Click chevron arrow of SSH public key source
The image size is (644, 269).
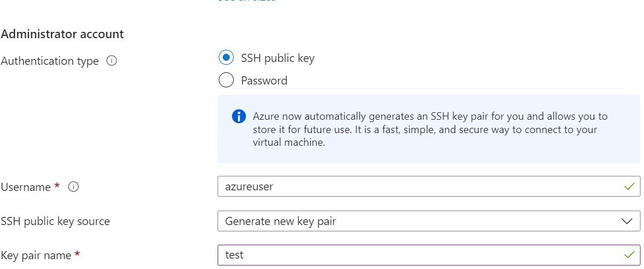tap(627, 222)
